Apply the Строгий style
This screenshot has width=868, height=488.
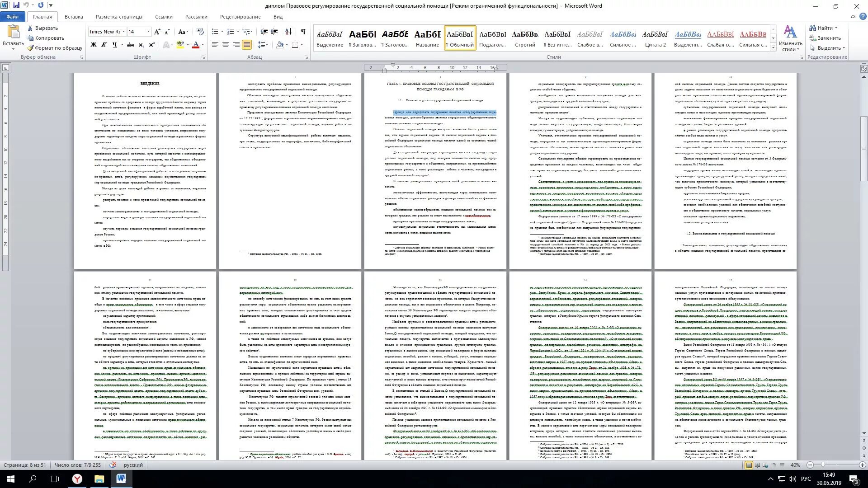click(x=525, y=38)
